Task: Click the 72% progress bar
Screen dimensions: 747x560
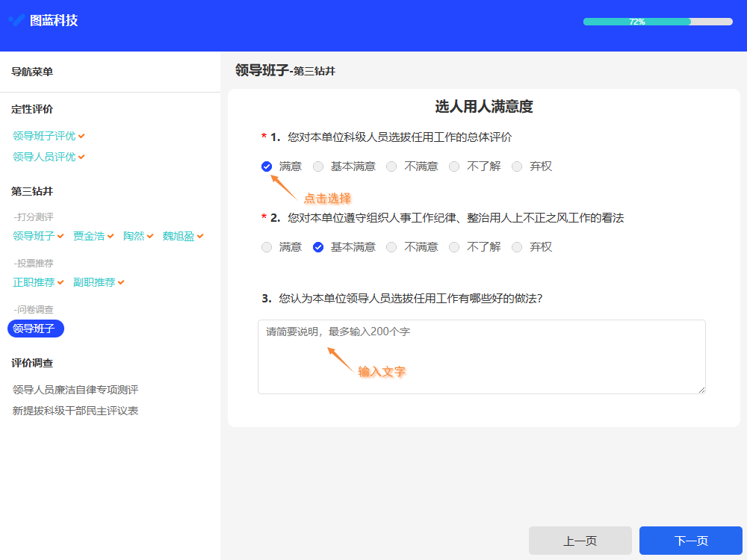Action: (657, 22)
